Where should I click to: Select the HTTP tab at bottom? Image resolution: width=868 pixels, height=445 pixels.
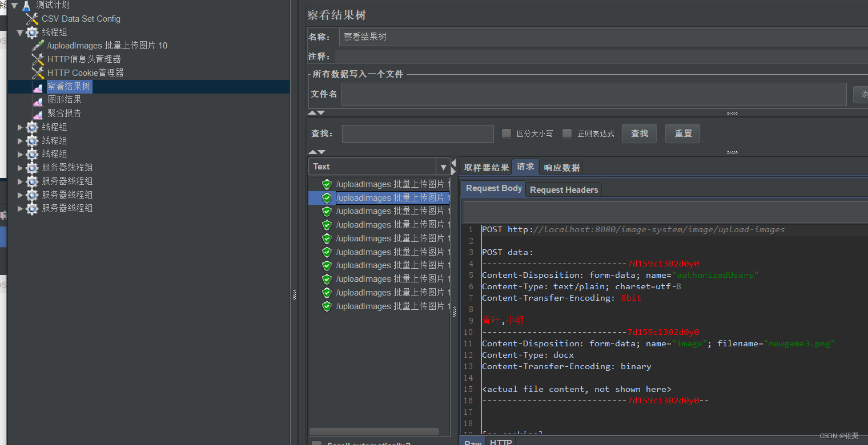501,442
